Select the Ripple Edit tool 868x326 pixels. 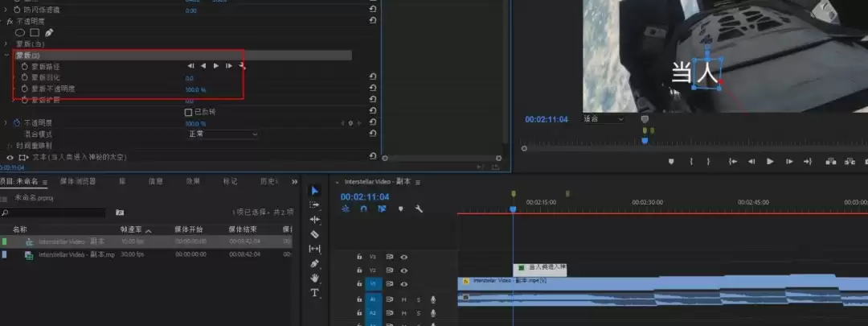coord(314,220)
